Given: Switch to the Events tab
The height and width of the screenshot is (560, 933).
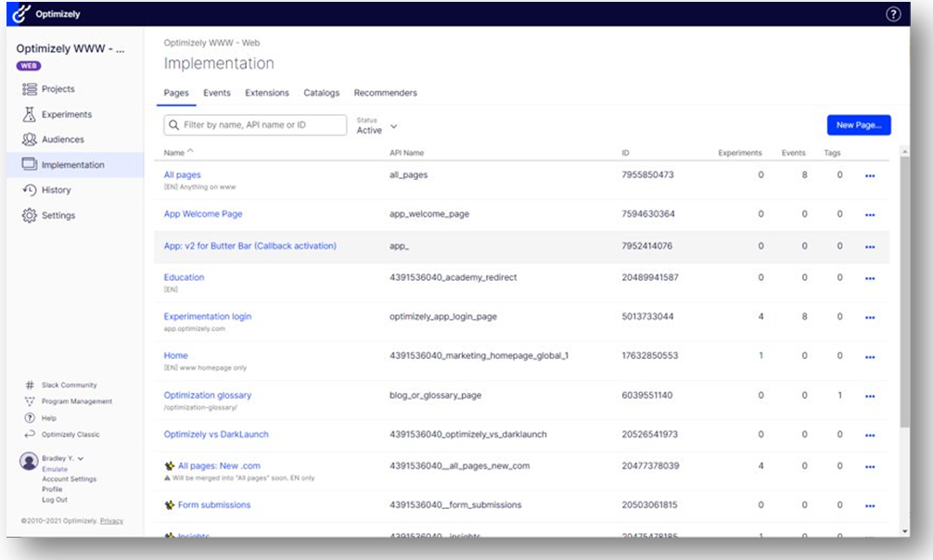Looking at the screenshot, I should coord(217,93).
